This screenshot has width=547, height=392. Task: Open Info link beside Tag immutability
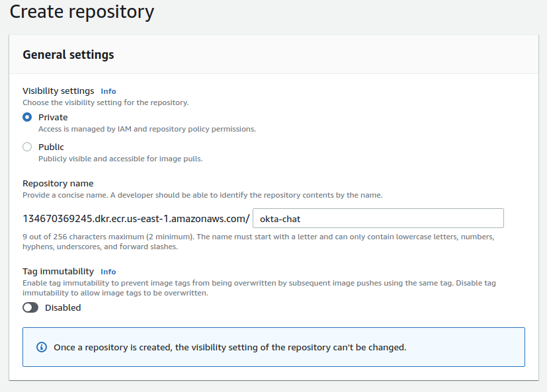point(108,272)
